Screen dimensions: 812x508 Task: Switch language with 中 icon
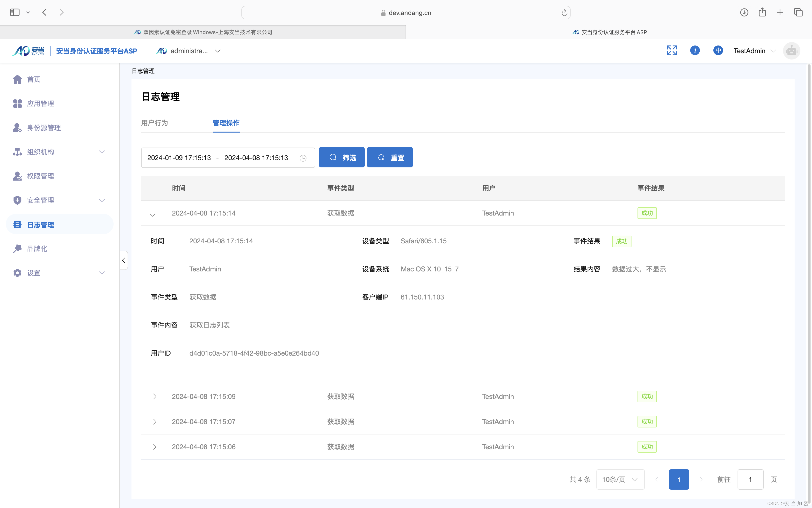(x=718, y=50)
